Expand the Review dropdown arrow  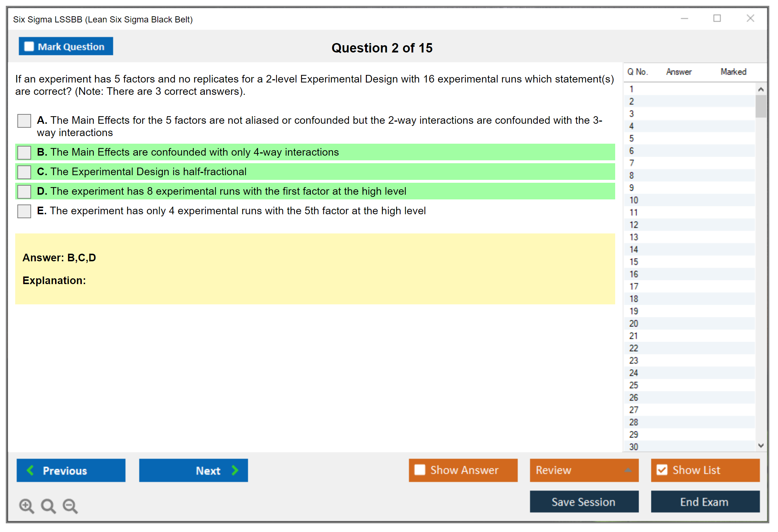[x=628, y=470]
